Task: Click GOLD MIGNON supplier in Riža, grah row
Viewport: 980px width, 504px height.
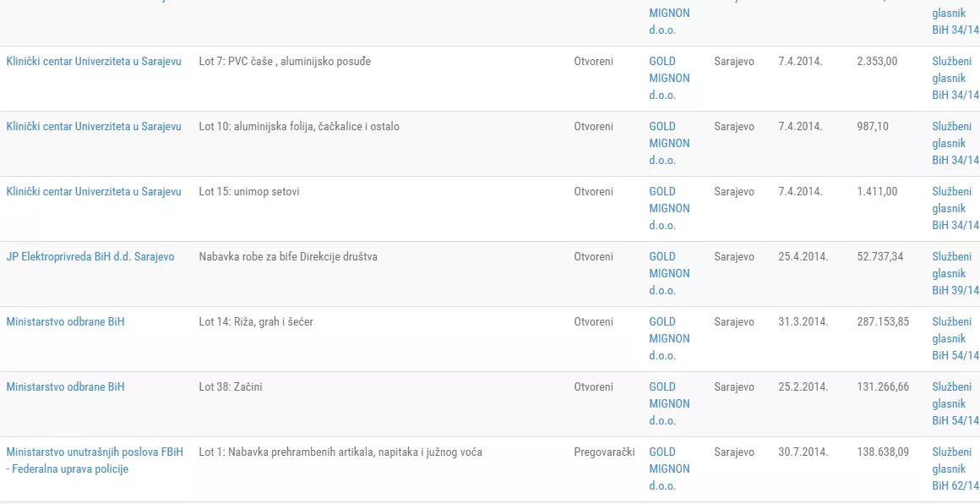Action: click(669, 338)
